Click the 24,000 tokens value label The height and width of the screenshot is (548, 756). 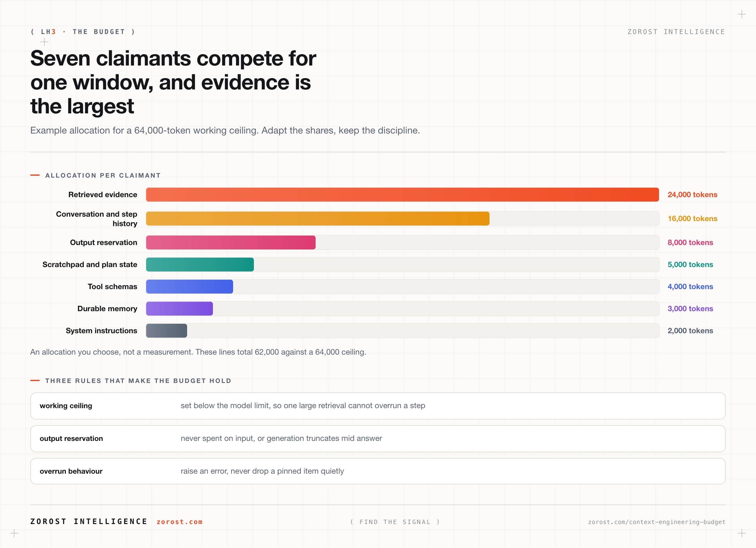click(x=692, y=195)
